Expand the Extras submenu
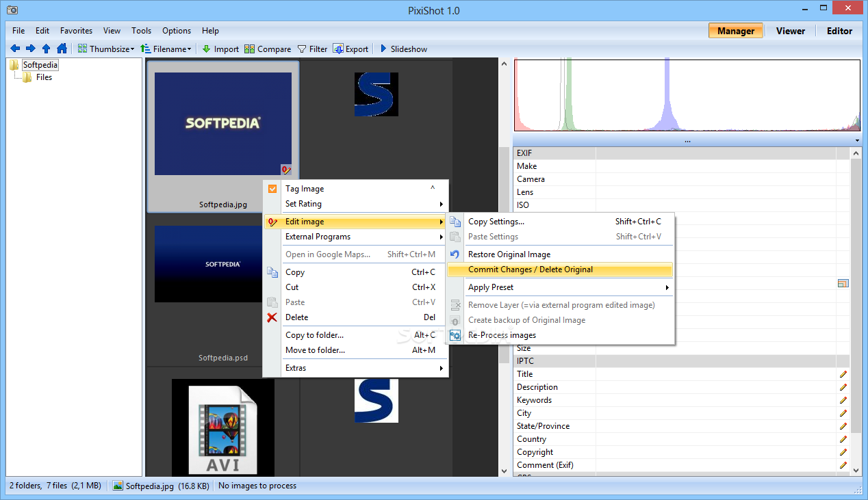This screenshot has width=868, height=500. click(356, 368)
